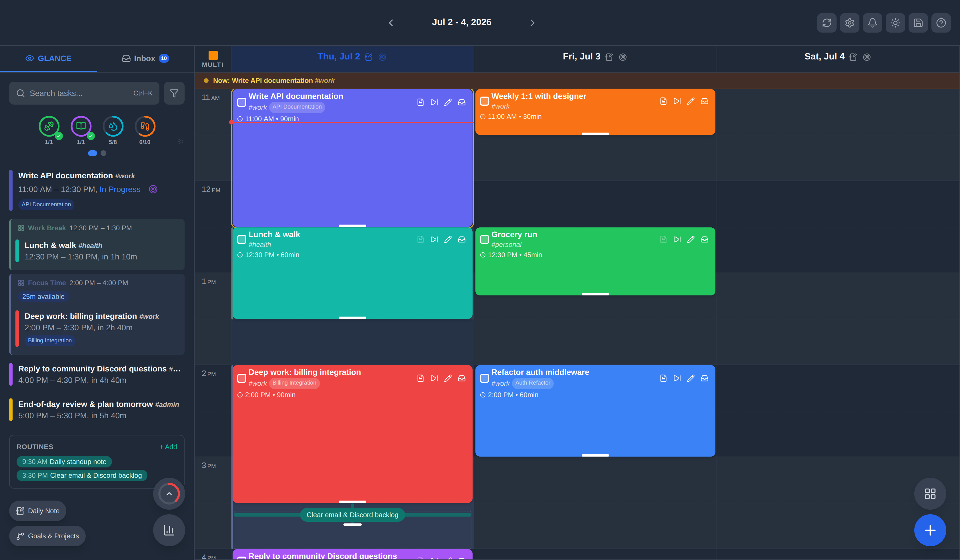Expand the circular timer chevron button
Image resolution: width=960 pixels, height=560 pixels.
(x=169, y=494)
